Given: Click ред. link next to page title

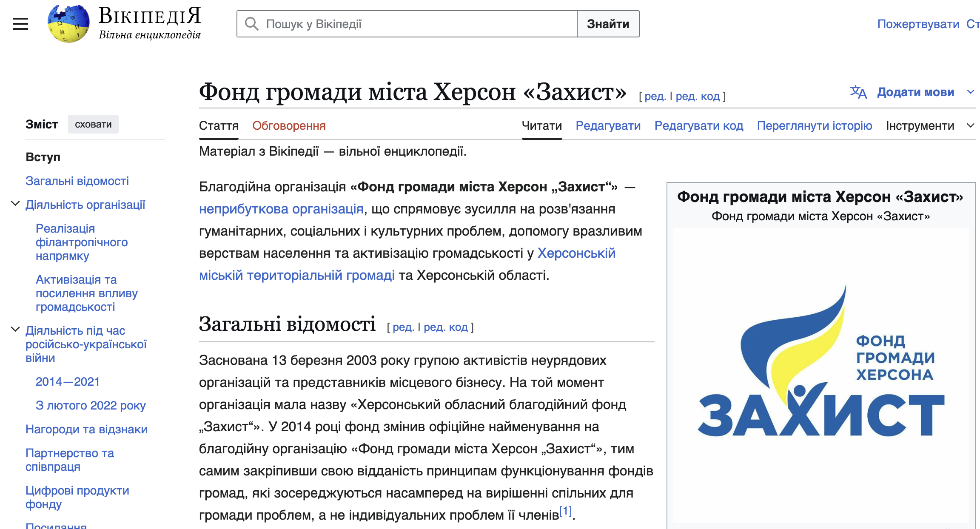Looking at the screenshot, I should [655, 97].
